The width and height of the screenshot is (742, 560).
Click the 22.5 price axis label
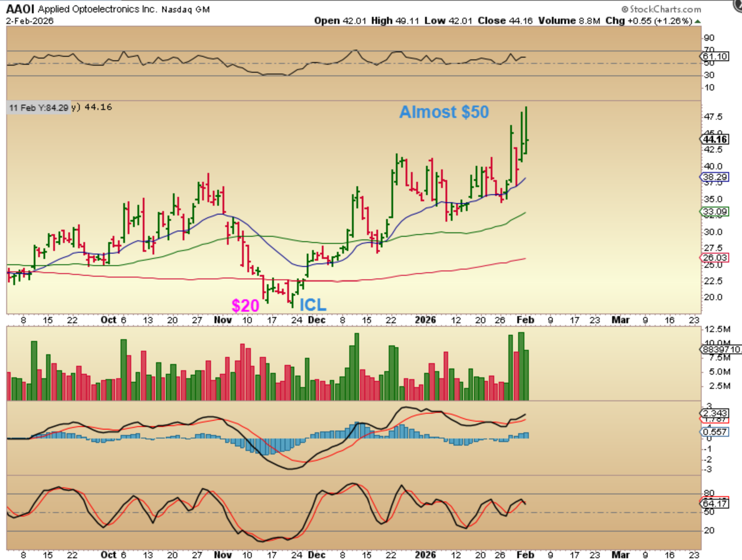tap(713, 281)
